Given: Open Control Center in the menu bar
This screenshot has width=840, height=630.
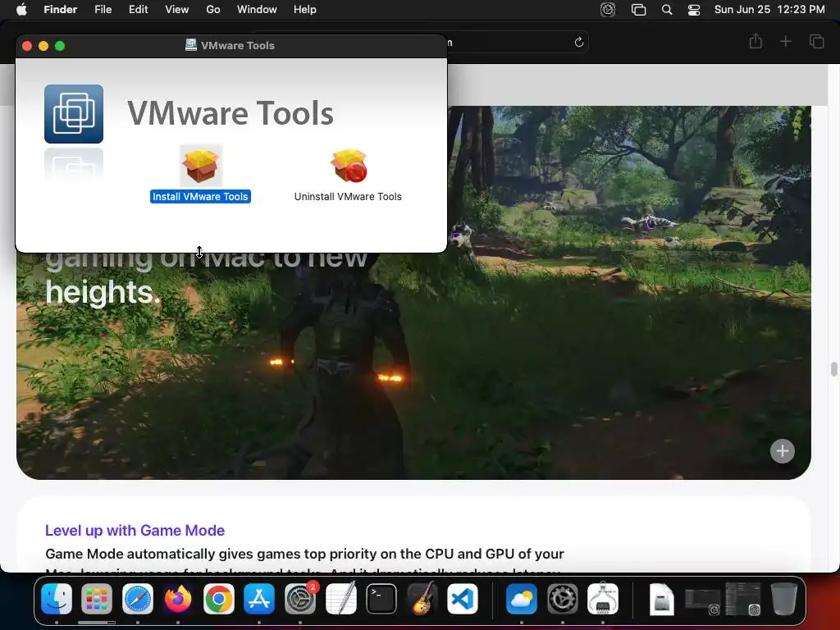Looking at the screenshot, I should [x=694, y=10].
